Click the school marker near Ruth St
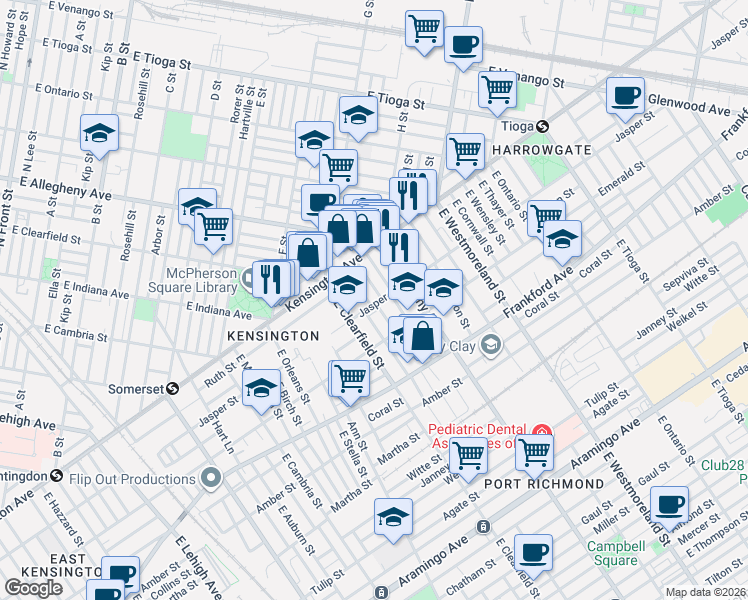 [261, 388]
